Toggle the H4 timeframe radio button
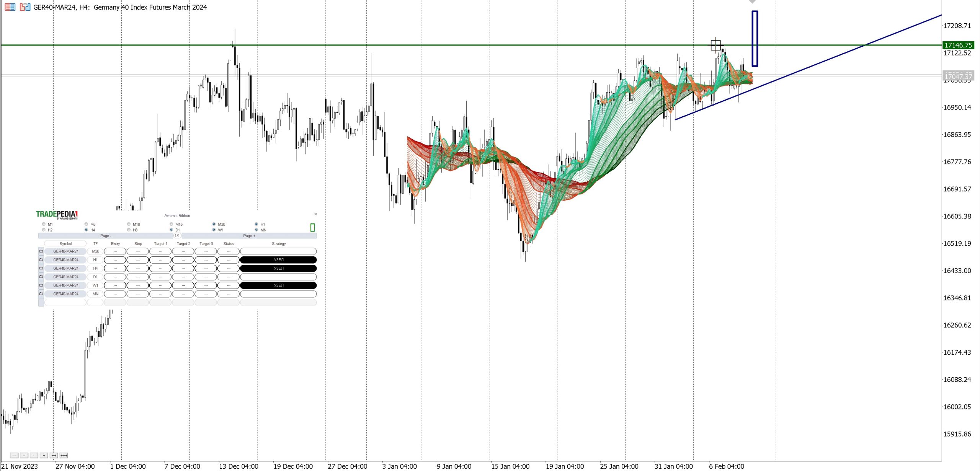Image resolution: width=980 pixels, height=471 pixels. 86,230
